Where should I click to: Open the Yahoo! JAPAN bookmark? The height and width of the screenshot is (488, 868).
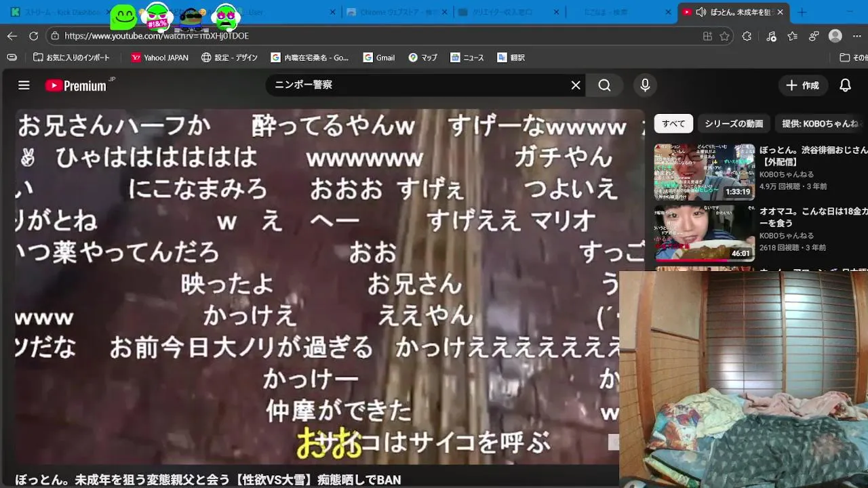[x=159, y=58]
